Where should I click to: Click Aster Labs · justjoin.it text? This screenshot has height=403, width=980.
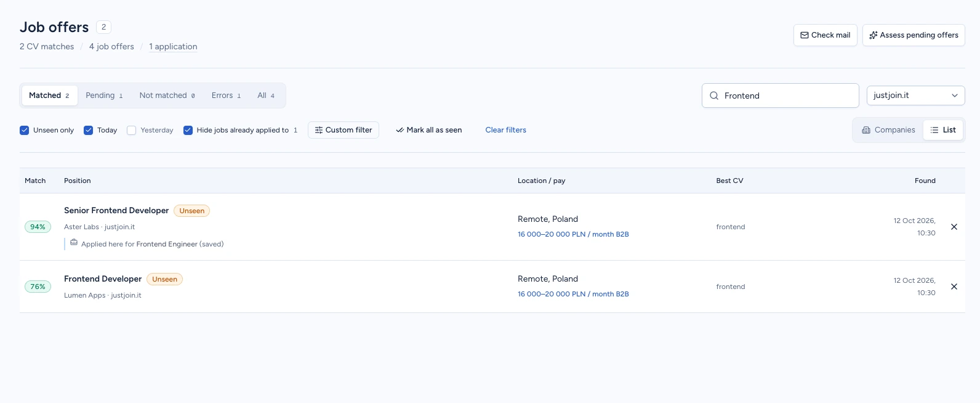(99, 227)
